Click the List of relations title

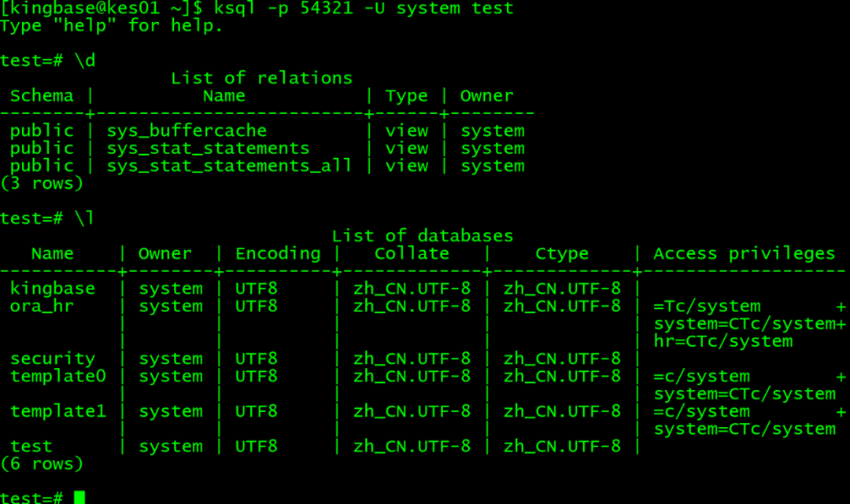pyautogui.click(x=262, y=79)
